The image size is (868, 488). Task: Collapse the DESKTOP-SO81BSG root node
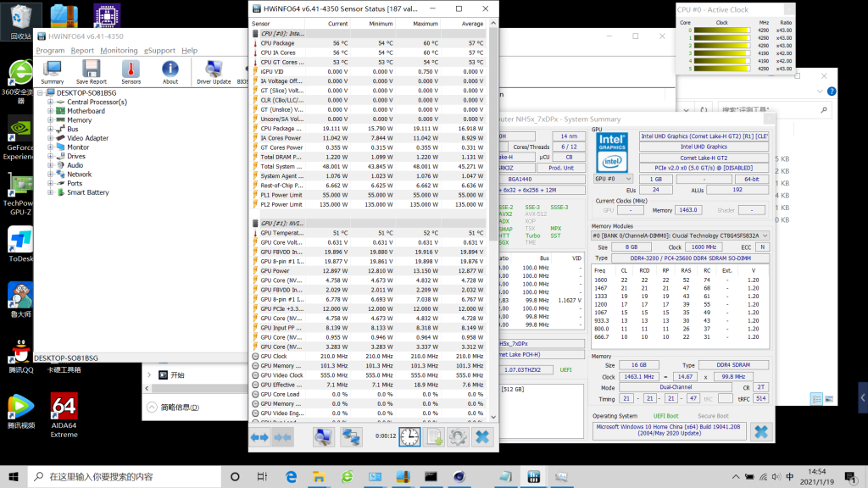click(x=40, y=92)
